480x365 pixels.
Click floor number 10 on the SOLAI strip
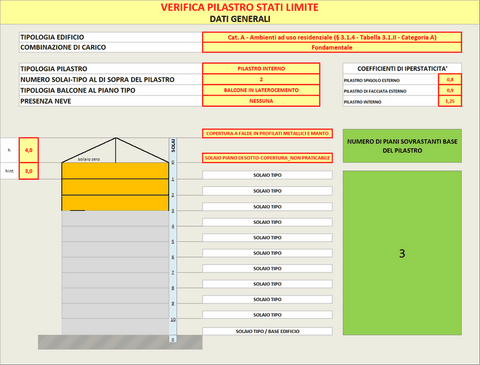[x=173, y=320]
